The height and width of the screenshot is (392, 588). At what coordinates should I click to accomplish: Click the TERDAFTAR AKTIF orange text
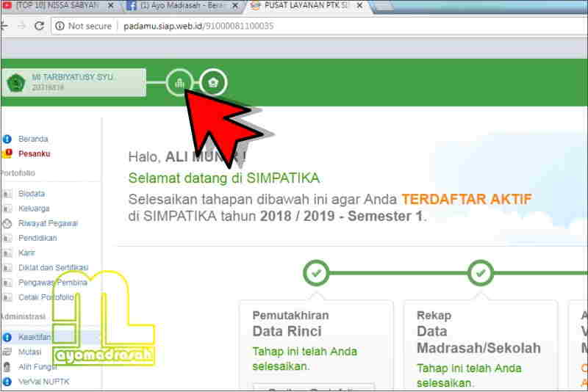(467, 199)
